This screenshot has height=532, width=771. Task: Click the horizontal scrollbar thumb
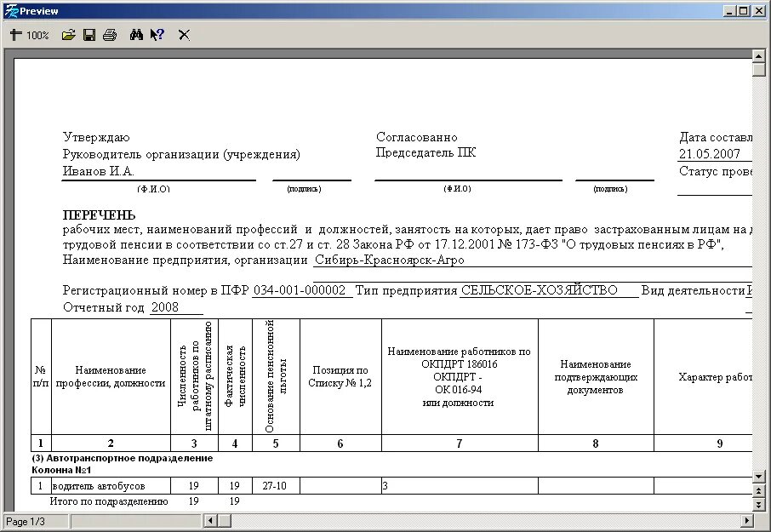(224, 521)
